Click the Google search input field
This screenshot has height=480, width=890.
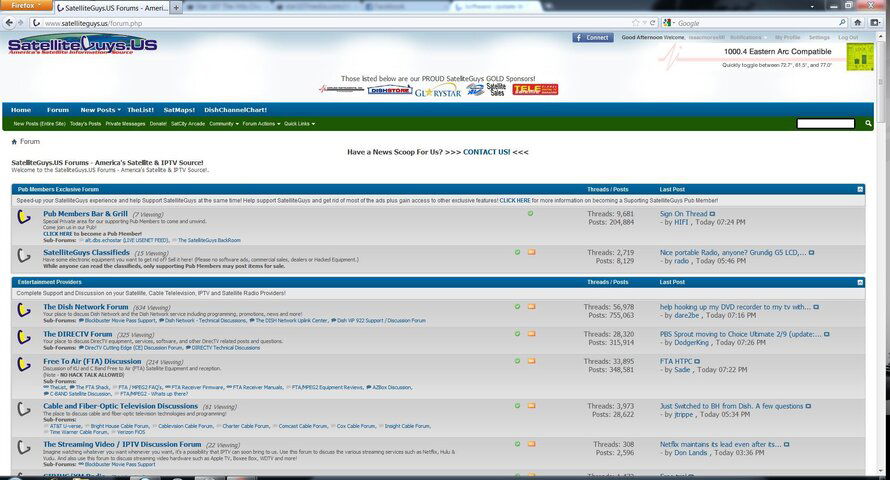pos(757,23)
